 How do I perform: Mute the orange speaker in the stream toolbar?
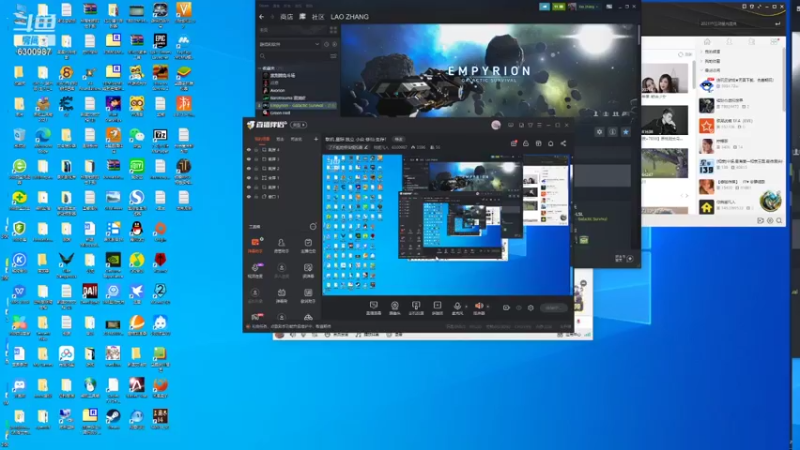click(x=479, y=307)
